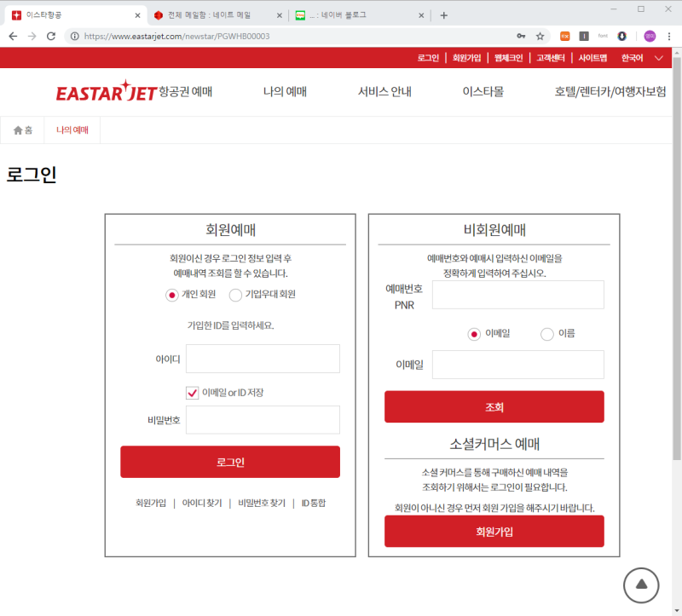Click the 아이디 찾기 link
The image size is (682, 616).
pyautogui.click(x=202, y=504)
